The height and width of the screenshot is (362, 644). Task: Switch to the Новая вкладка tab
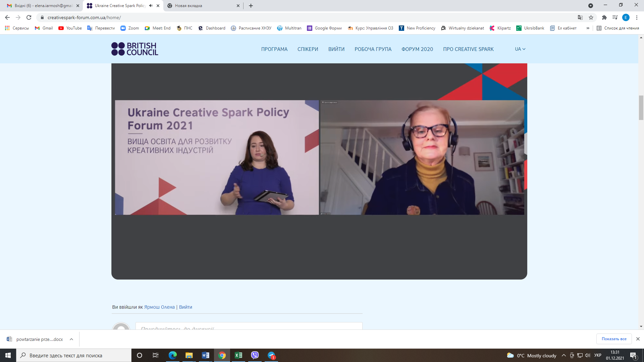click(x=203, y=6)
